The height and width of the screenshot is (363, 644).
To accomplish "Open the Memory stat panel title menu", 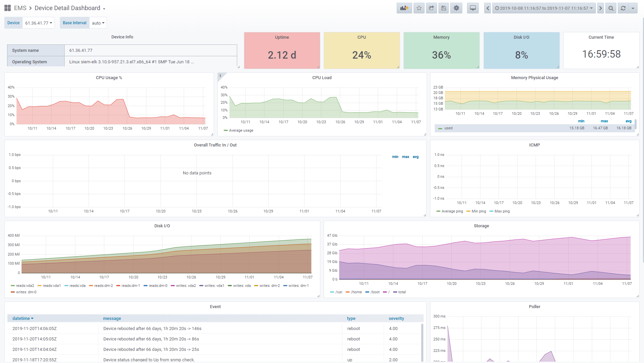I will pos(441,37).
